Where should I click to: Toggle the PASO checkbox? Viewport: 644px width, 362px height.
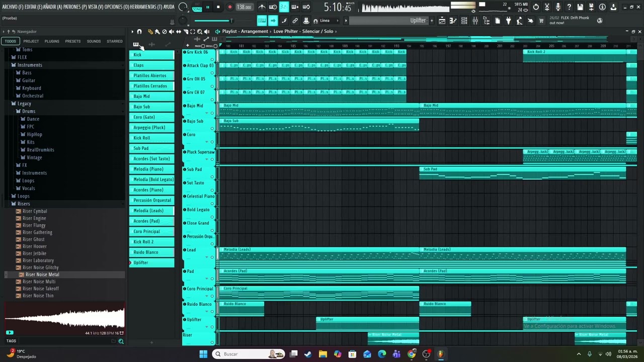pos(203,46)
